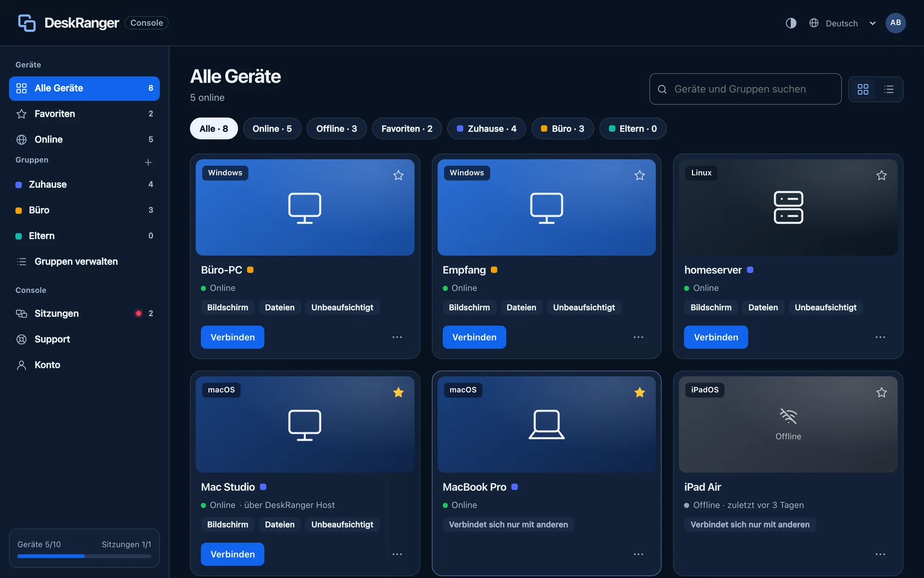Select Alle Geräte in the sidebar
This screenshot has width=924, height=578.
coord(84,88)
